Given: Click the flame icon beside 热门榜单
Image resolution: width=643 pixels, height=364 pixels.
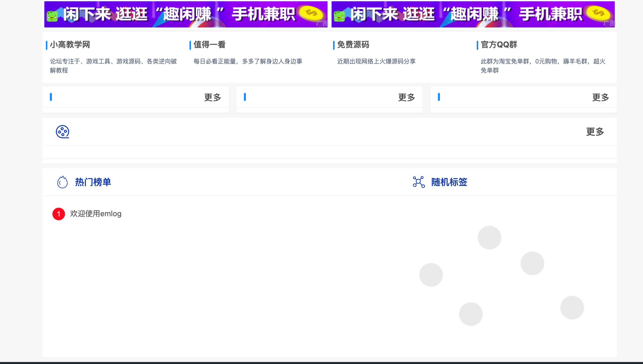Looking at the screenshot, I should click(x=62, y=182).
